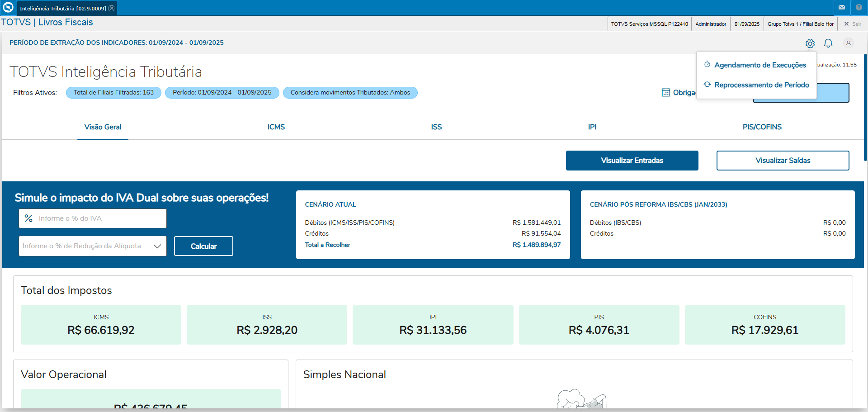
Task: Open the ISS tab
Action: tap(436, 127)
